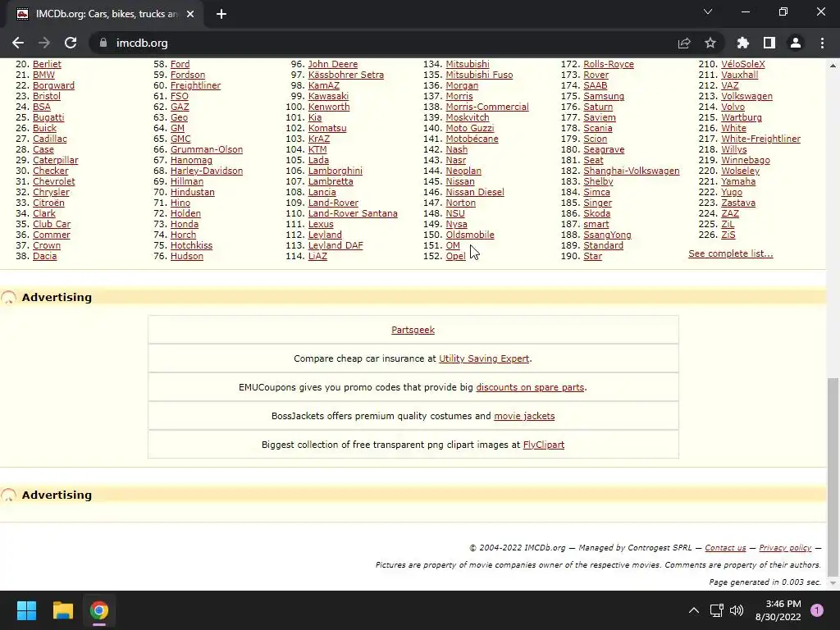Open the Utility Saving Expert link

[484, 359]
